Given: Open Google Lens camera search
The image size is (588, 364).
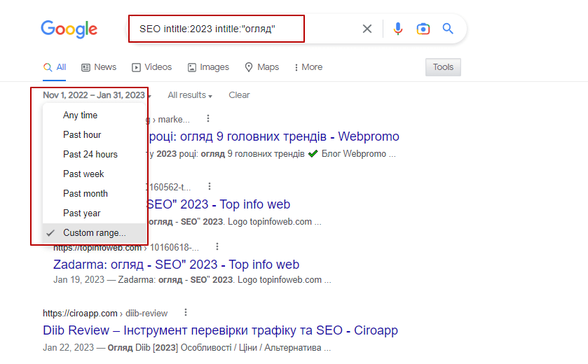Looking at the screenshot, I should point(423,29).
